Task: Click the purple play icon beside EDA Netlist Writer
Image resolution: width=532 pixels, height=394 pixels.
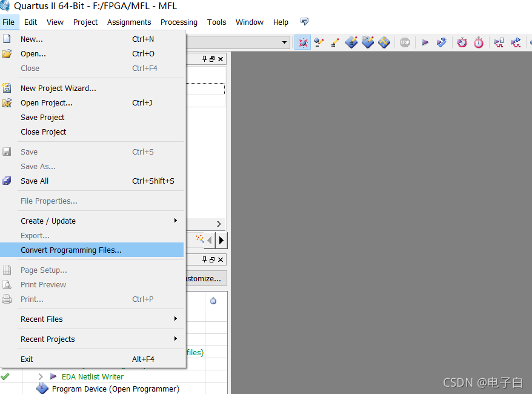Action: click(53, 376)
